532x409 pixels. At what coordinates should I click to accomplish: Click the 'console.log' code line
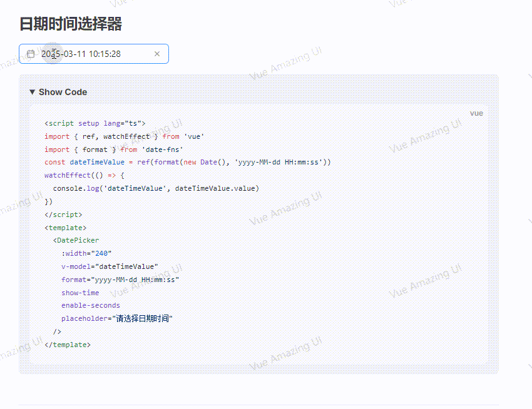coord(156,188)
